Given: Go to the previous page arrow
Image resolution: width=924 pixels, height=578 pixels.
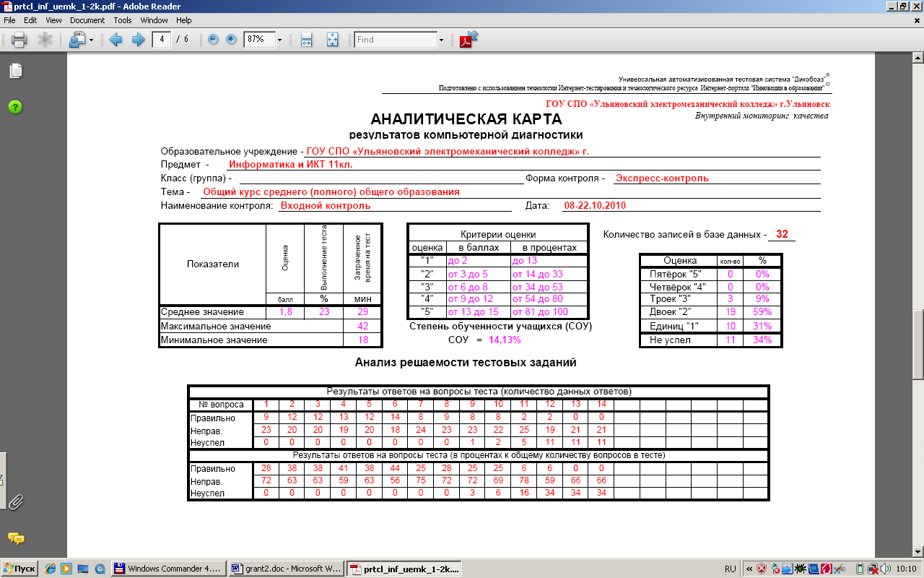Looking at the screenshot, I should [x=115, y=40].
